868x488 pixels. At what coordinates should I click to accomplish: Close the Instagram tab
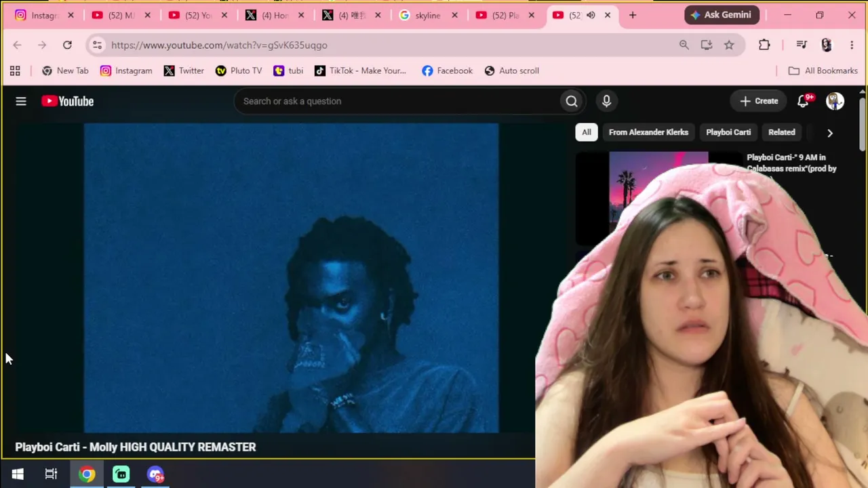(x=71, y=15)
